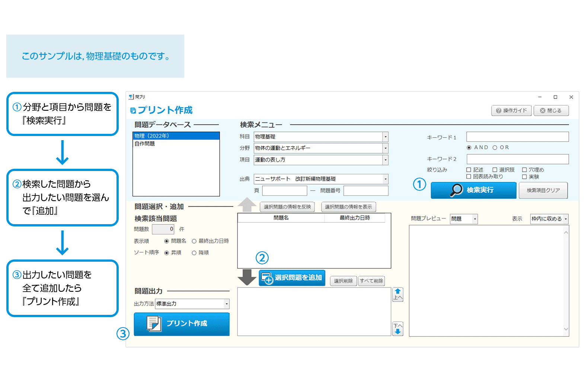Click the 検索項目クリア button
Image resolution: width=588 pixels, height=384 pixels.
543,190
